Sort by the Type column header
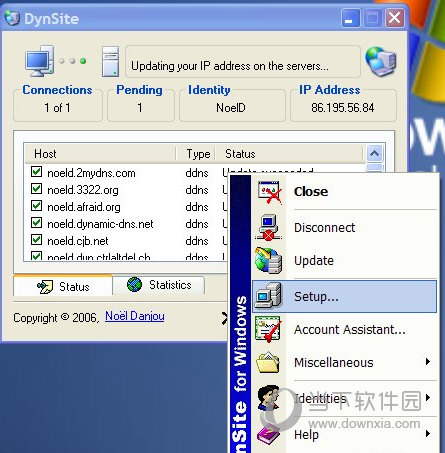Viewport: 445px width, 453px height. point(196,154)
